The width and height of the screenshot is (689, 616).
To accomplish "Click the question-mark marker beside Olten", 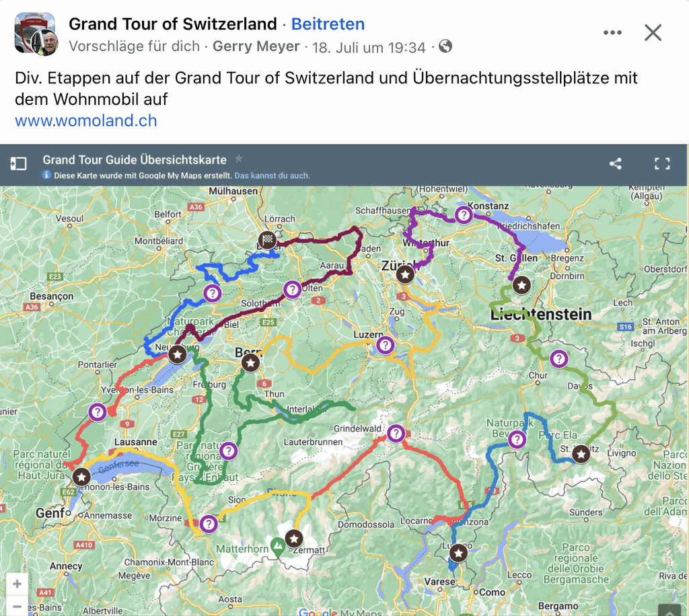I will point(292,290).
